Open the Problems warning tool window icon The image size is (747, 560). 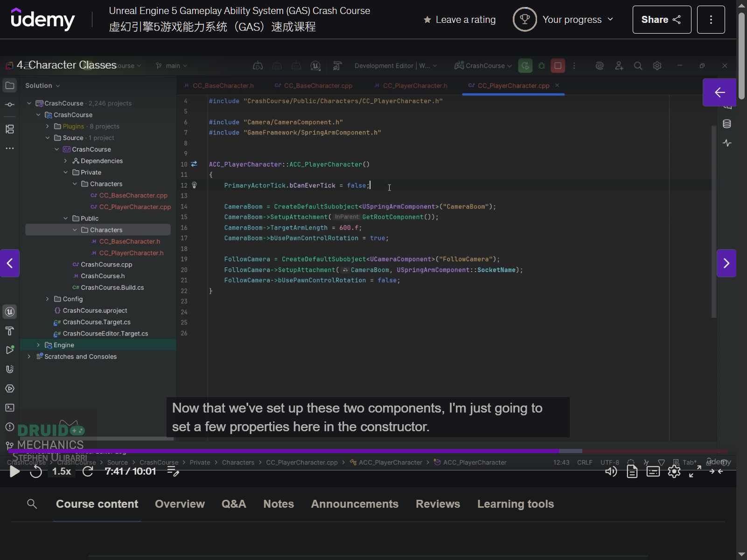(10, 427)
